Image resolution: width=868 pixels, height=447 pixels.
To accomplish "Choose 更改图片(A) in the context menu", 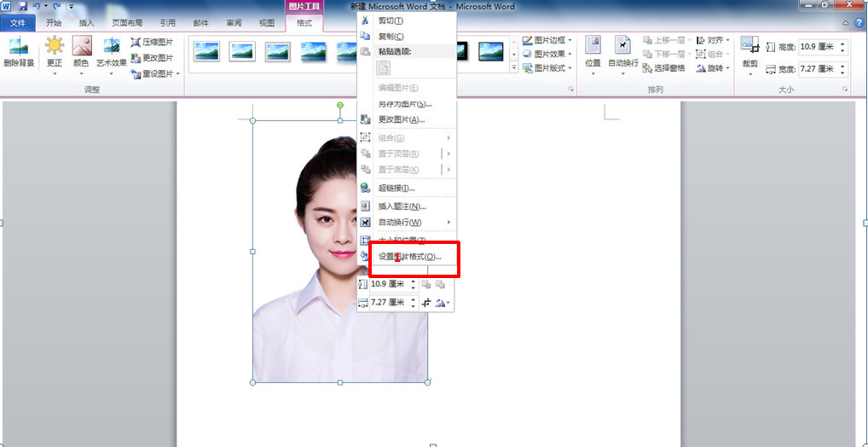I will tap(407, 119).
